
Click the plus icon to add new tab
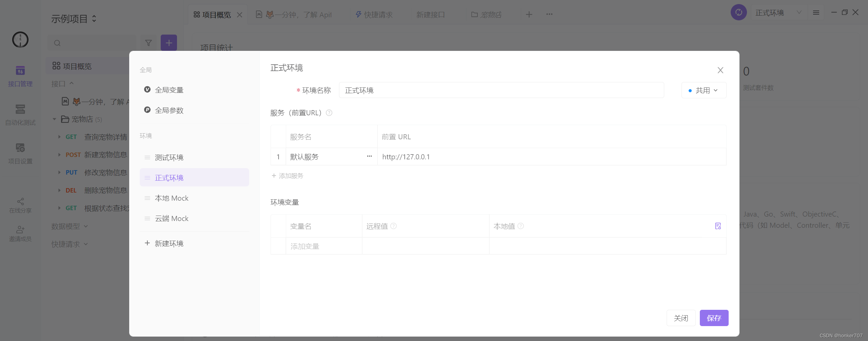pyautogui.click(x=529, y=14)
